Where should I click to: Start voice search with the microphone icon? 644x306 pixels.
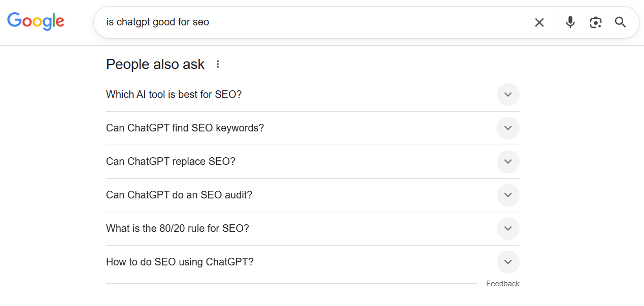(569, 22)
